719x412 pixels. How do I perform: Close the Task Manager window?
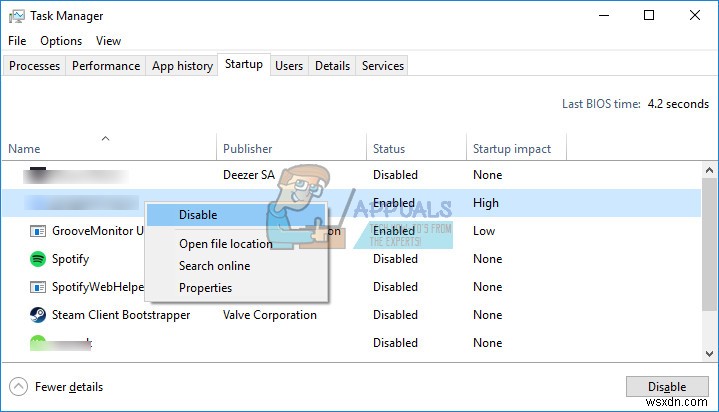695,15
